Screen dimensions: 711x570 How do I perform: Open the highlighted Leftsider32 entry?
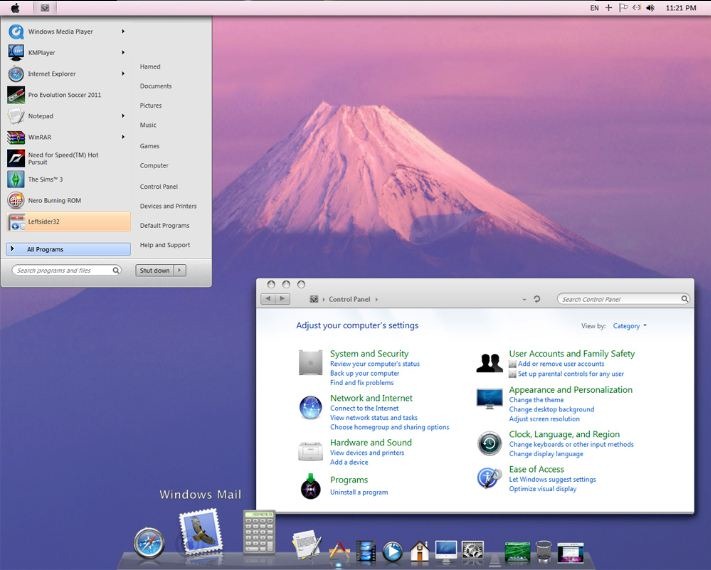tap(68, 222)
